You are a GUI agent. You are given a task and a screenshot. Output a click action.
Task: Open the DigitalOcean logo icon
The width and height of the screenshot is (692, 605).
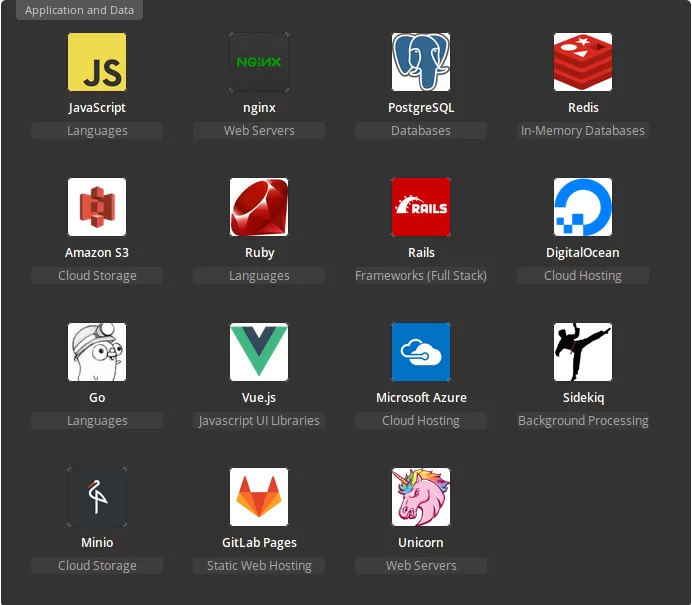[x=583, y=207]
